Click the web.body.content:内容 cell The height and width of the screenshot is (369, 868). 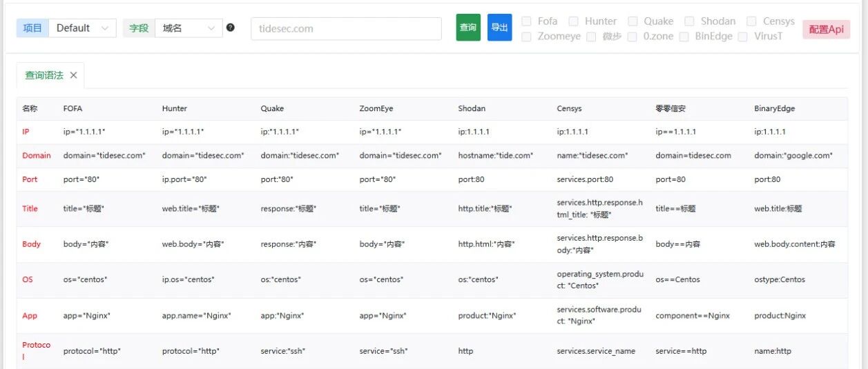point(795,243)
